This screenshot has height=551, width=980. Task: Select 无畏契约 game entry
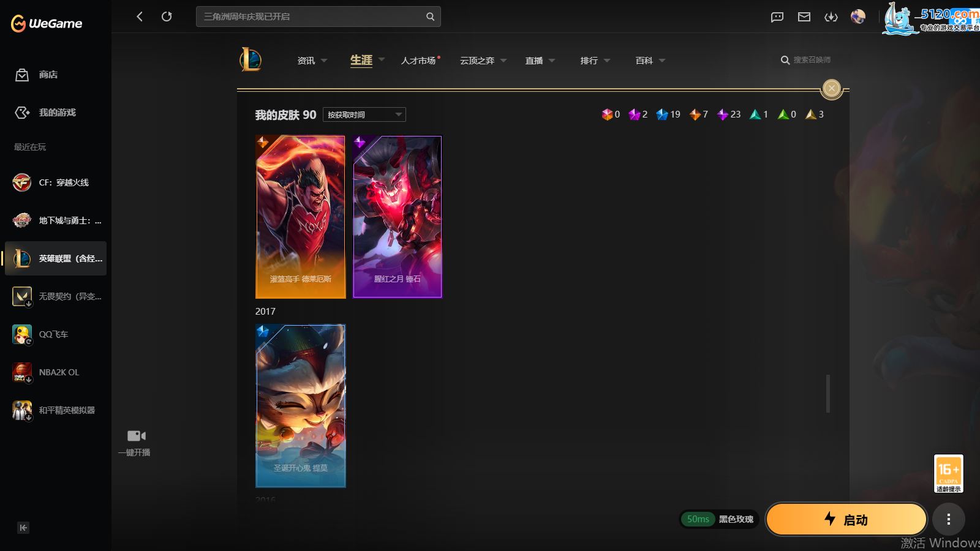[x=56, y=296]
